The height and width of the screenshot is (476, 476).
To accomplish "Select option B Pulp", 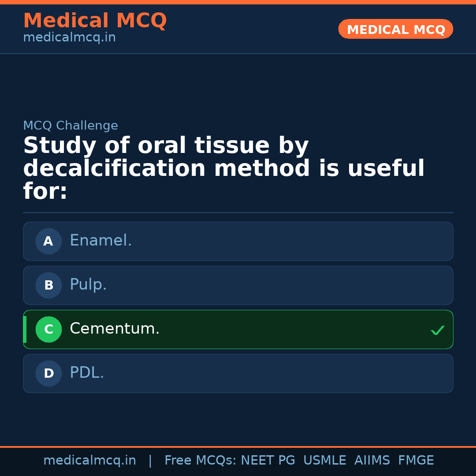I will click(238, 285).
